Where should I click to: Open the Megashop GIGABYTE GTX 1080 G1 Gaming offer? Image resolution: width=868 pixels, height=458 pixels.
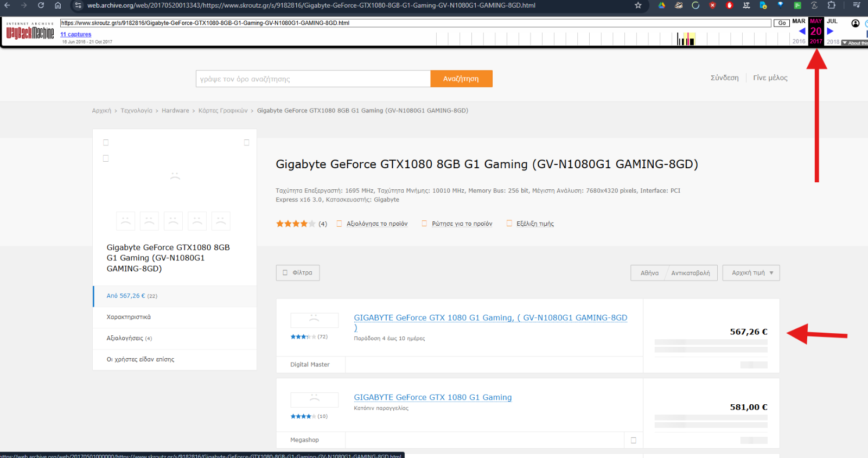[433, 397]
